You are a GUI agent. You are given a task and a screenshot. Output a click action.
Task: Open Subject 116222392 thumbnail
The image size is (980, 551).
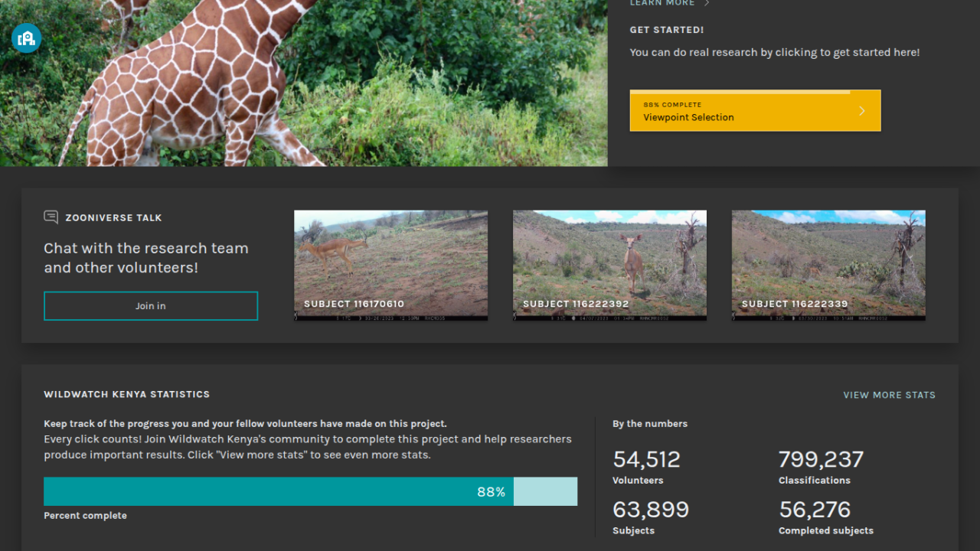(609, 265)
